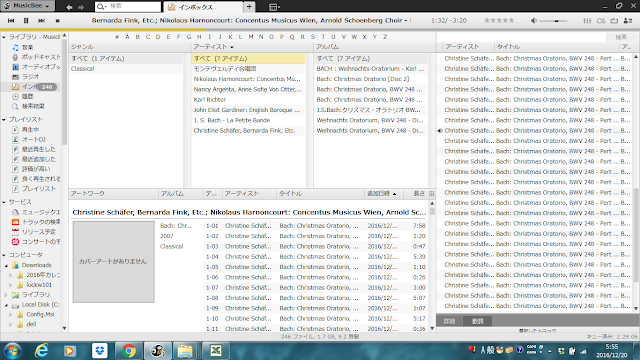Open the panel layout dropdown
The width and height of the screenshot is (640, 360).
click(x=274, y=7)
